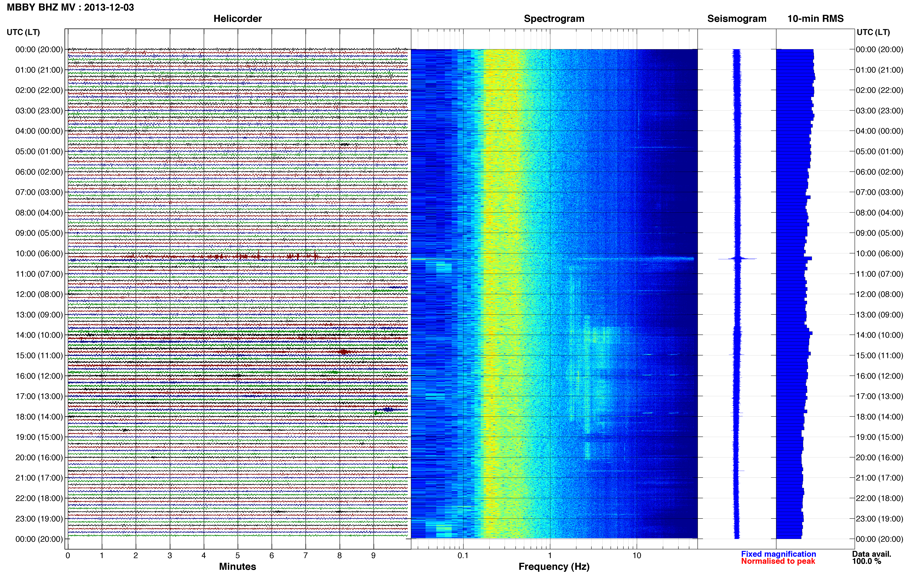
Task: Click left time label '05:00 (01:00)'
Action: [39, 151]
